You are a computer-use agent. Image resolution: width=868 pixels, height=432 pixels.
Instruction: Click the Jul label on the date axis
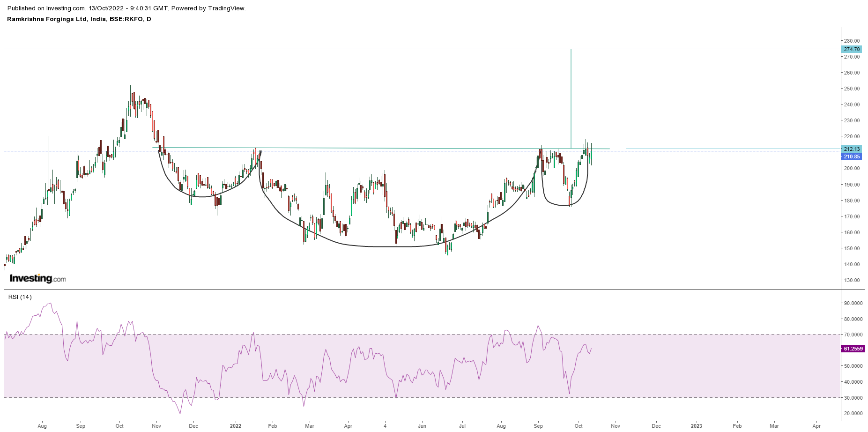pos(462,426)
